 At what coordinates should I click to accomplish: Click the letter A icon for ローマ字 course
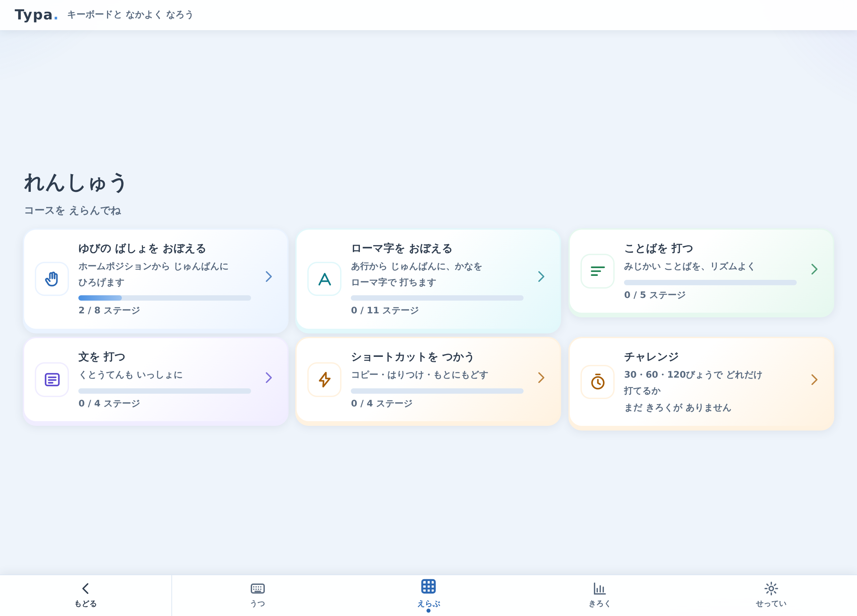click(x=324, y=279)
